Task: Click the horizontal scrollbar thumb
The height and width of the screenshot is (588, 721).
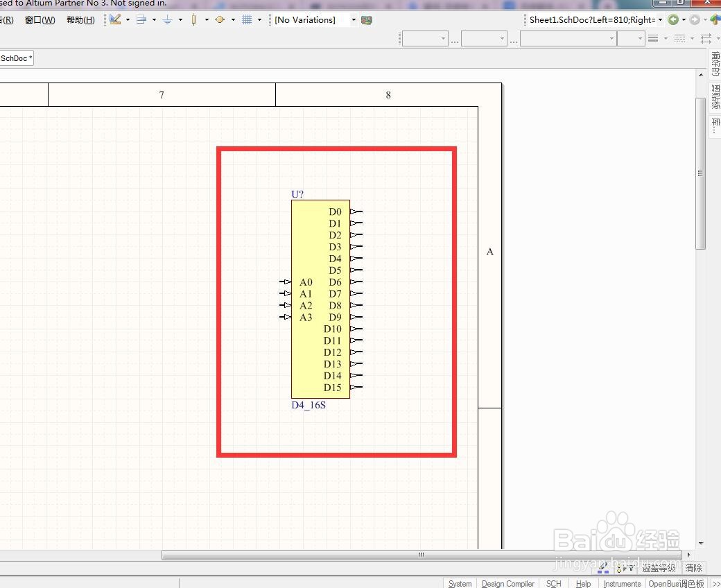Action: pos(422,555)
